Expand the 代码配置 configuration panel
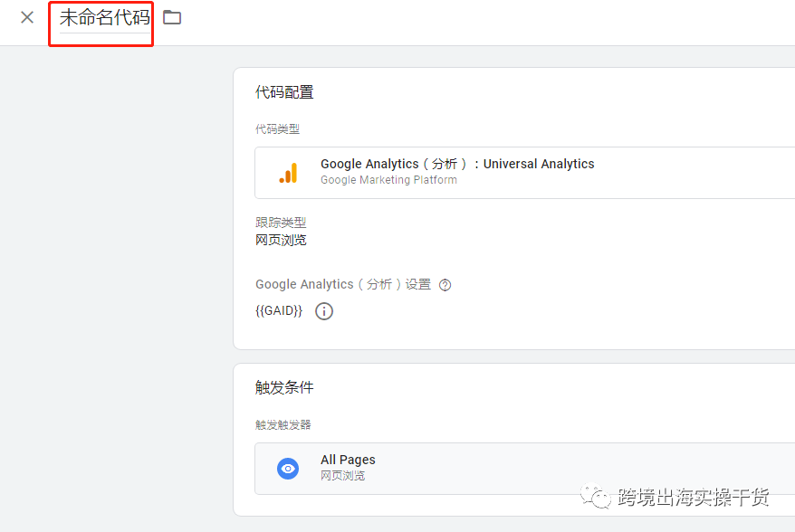Screen dimensions: 795x532 click(283, 91)
